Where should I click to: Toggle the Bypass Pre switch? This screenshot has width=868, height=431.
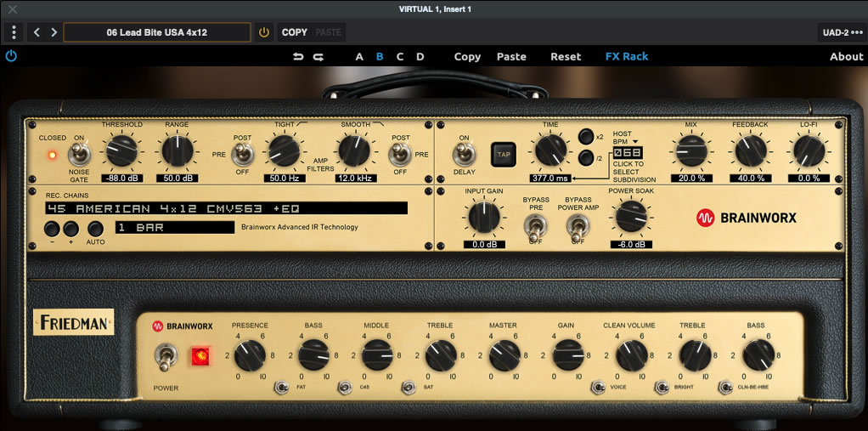pos(535,227)
